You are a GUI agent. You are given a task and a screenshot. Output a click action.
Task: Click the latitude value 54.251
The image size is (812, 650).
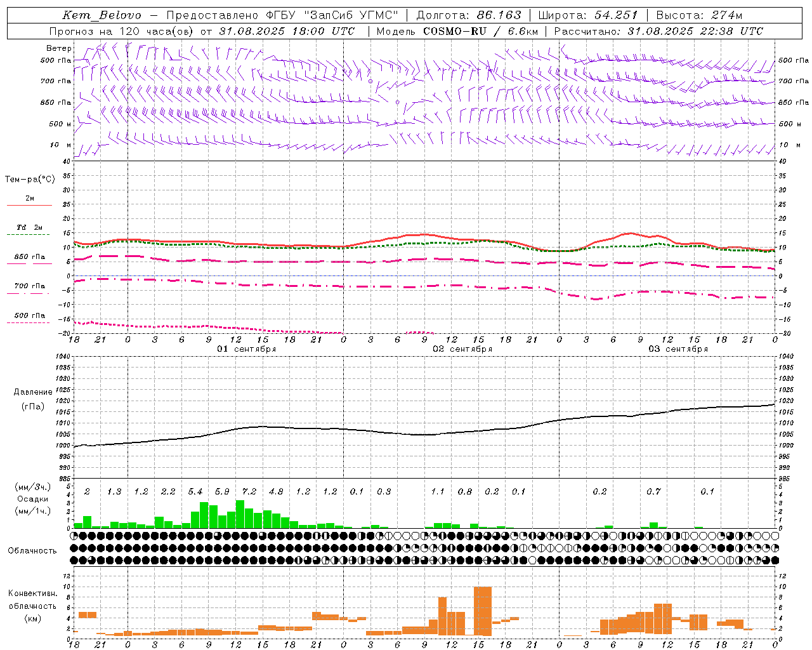[x=615, y=15]
